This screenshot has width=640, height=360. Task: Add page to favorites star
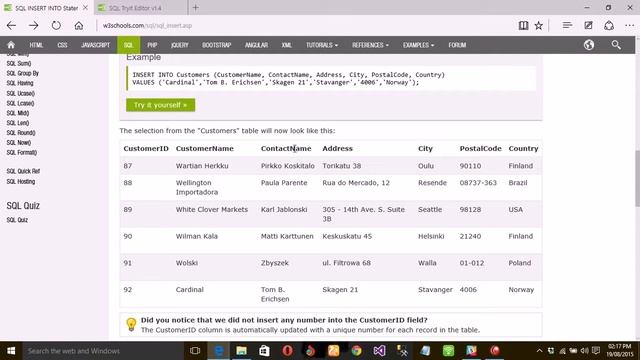point(539,25)
